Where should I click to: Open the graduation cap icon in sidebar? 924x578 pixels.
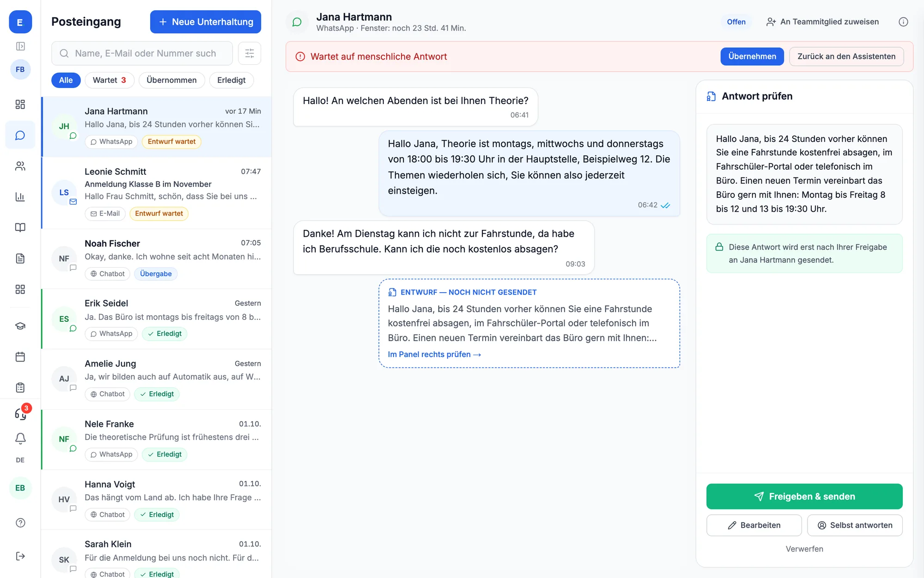click(x=20, y=326)
